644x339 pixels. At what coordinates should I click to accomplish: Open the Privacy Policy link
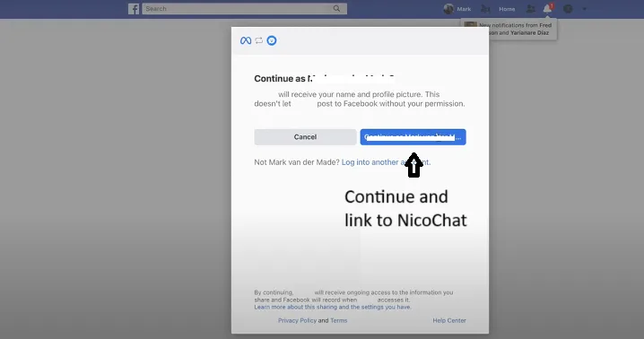(x=298, y=320)
